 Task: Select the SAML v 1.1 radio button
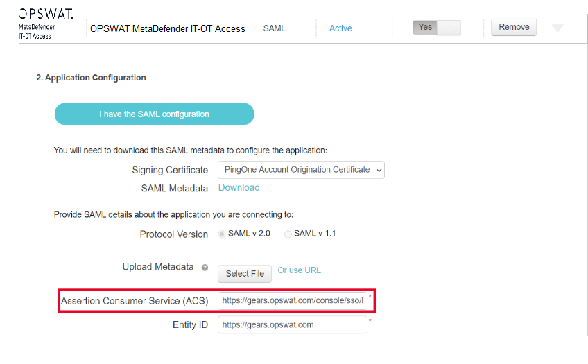click(288, 234)
